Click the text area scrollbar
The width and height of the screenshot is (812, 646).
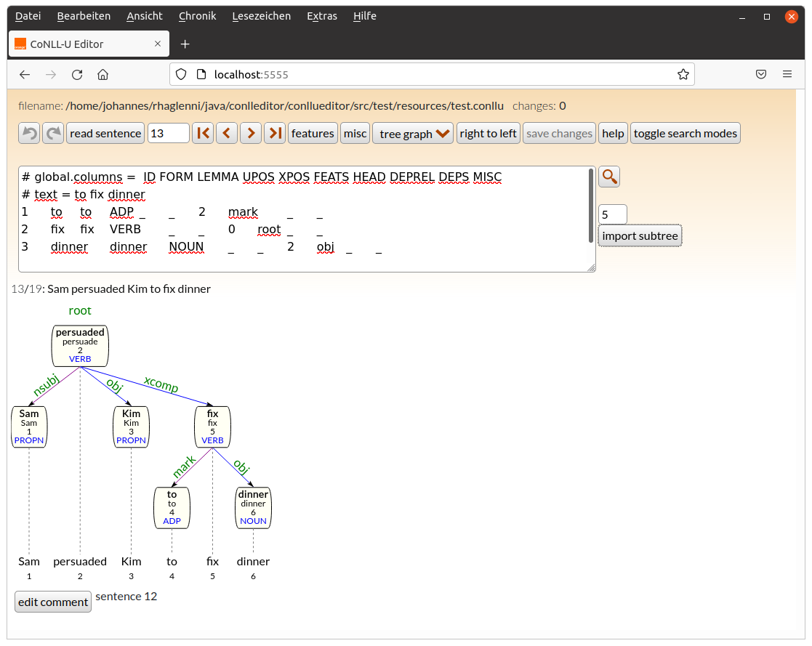590,206
